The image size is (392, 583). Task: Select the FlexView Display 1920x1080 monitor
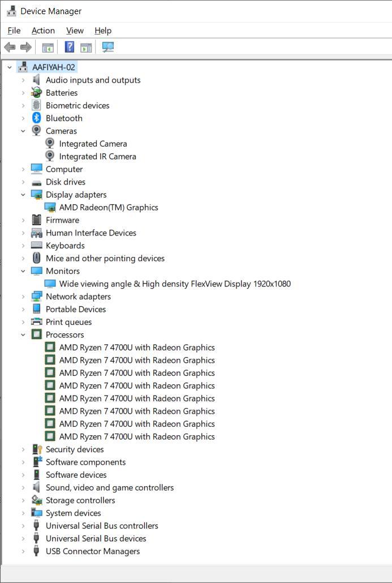pos(175,284)
